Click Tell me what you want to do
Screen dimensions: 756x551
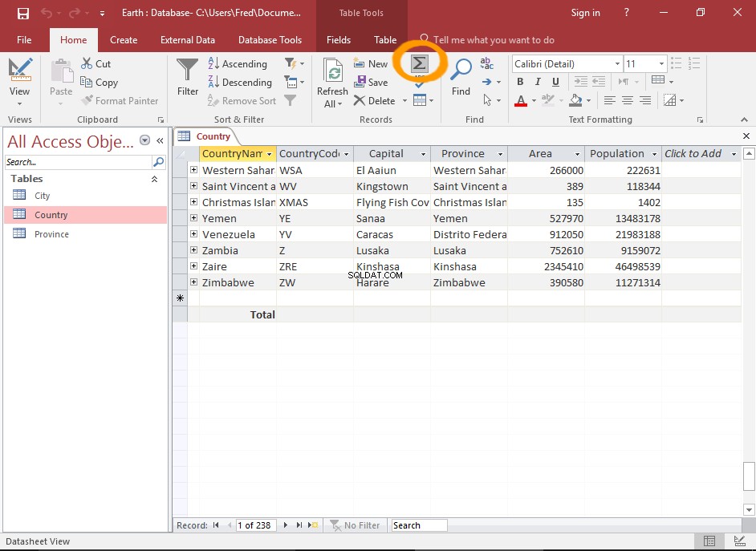494,40
